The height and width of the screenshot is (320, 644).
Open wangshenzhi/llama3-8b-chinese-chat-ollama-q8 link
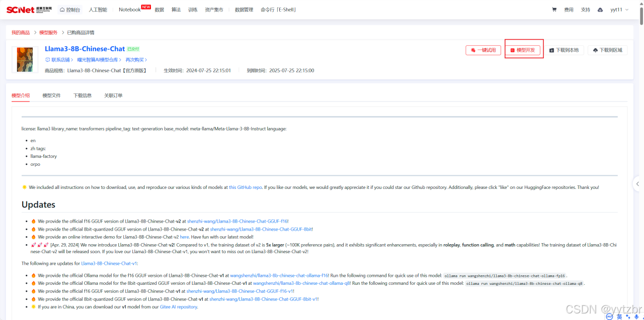[x=301, y=283]
